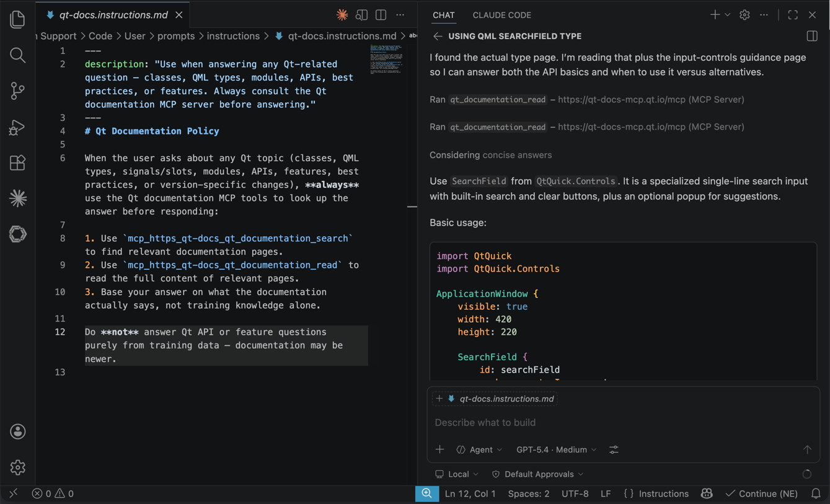The height and width of the screenshot is (504, 830).
Task: Open the Claude starburst view in activity bar
Action: pyautogui.click(x=17, y=198)
